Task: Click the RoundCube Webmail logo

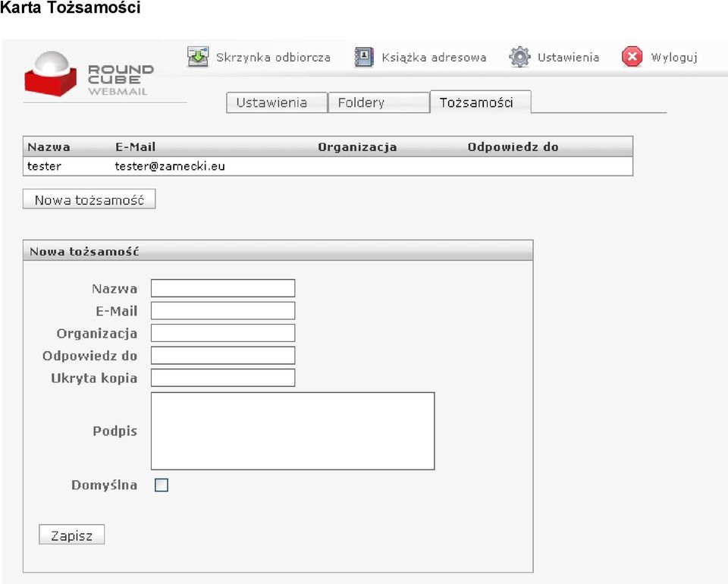Action: coord(89,74)
